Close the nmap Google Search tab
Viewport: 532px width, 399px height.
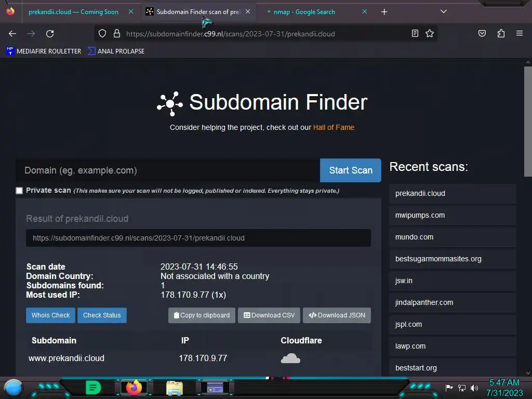click(365, 11)
